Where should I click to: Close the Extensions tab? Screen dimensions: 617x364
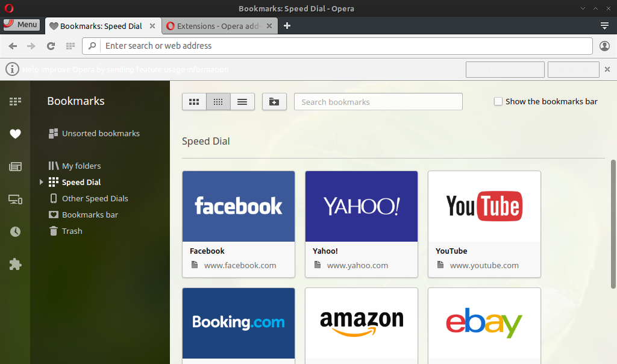point(269,26)
